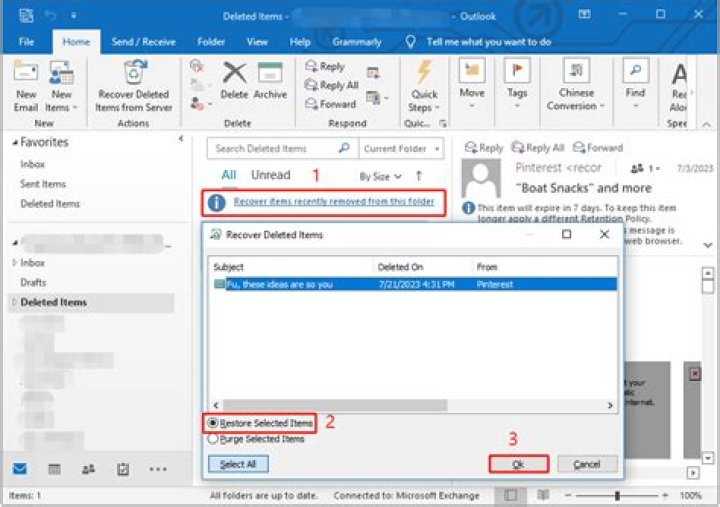This screenshot has height=507, width=720.
Task: Open the New Items menu
Action: 61,86
